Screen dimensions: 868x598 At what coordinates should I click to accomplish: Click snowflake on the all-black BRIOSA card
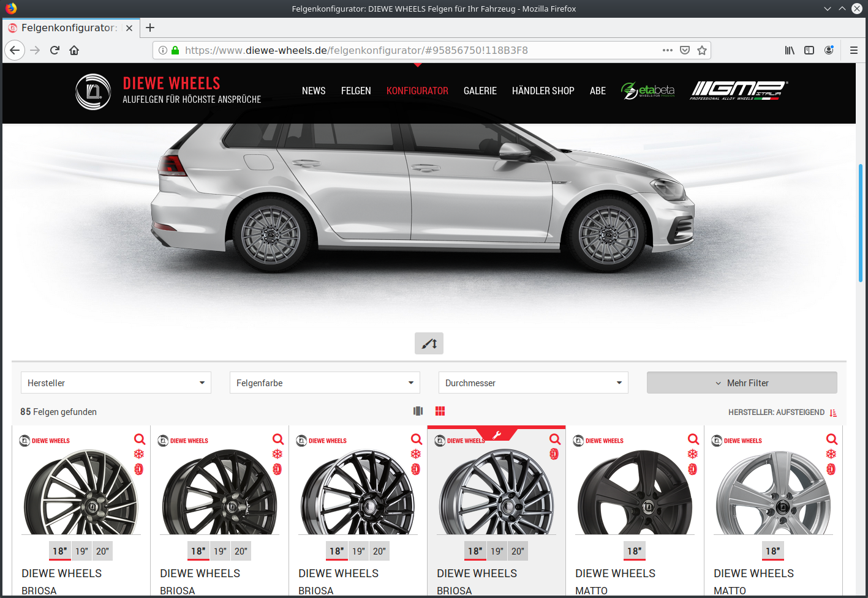tap(277, 454)
